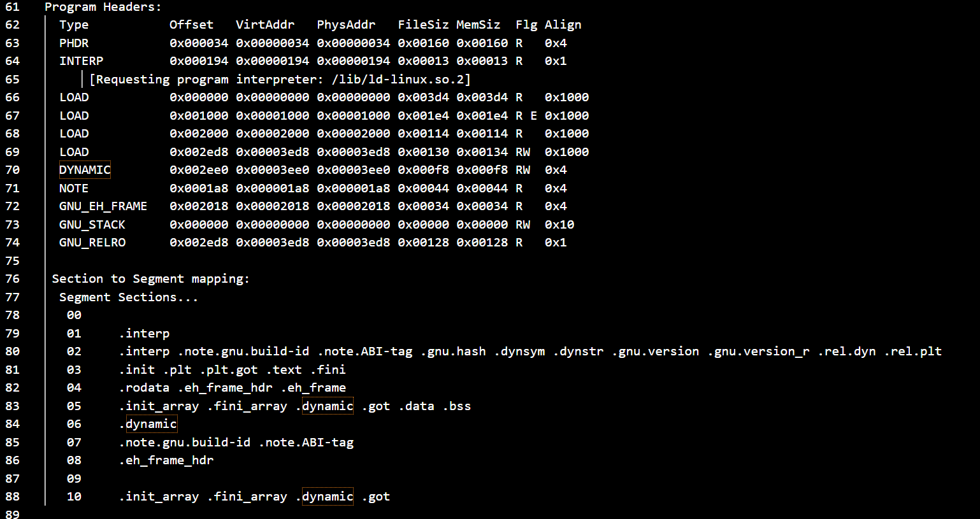Click the GNU_STACK type label

point(92,225)
